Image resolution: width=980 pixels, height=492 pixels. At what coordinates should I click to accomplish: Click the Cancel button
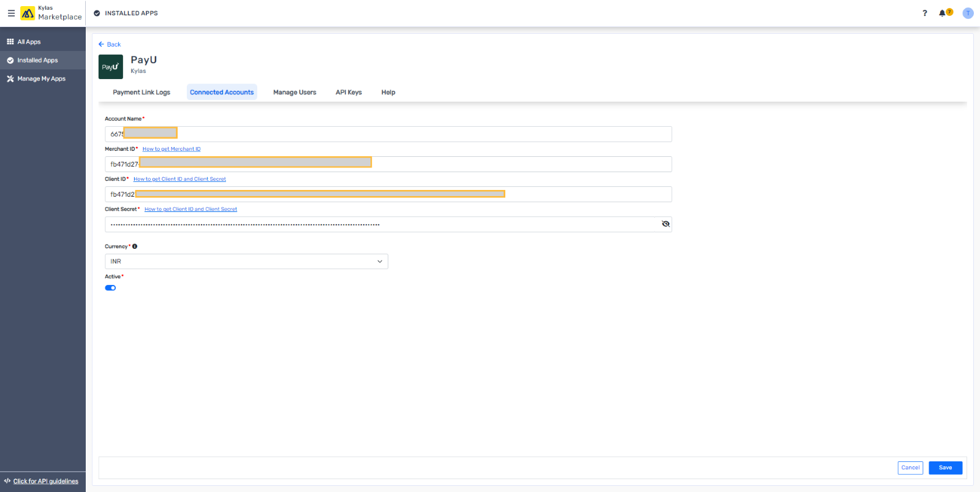coord(910,467)
